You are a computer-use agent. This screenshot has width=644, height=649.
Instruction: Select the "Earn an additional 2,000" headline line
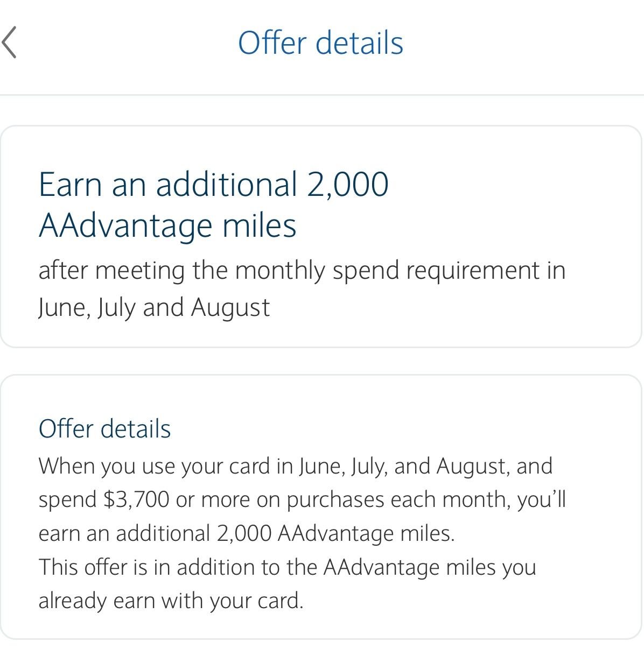coord(213,185)
